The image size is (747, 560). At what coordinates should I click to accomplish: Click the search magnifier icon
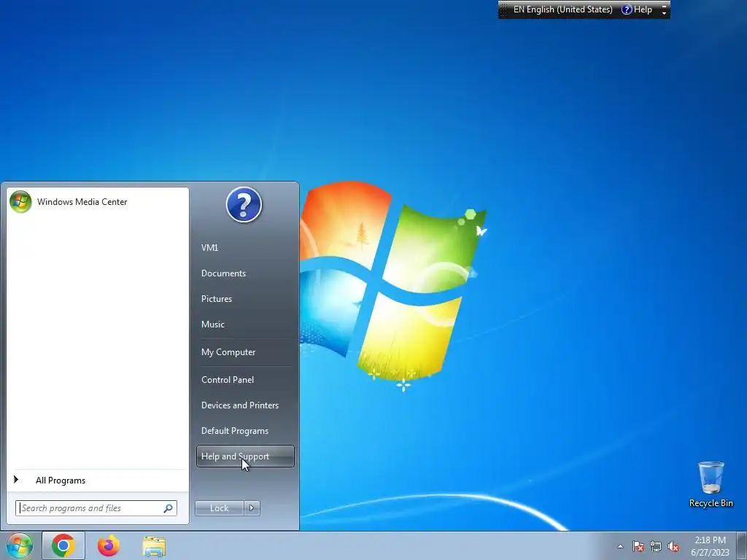tap(168, 508)
